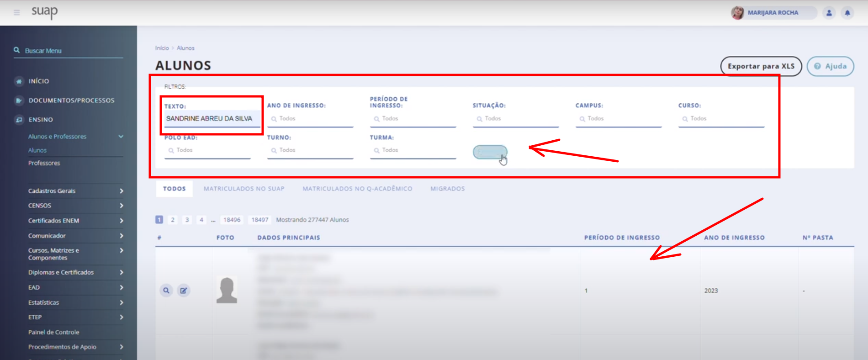Click the first student's photo placeholder
This screenshot has height=360, width=868.
(227, 290)
